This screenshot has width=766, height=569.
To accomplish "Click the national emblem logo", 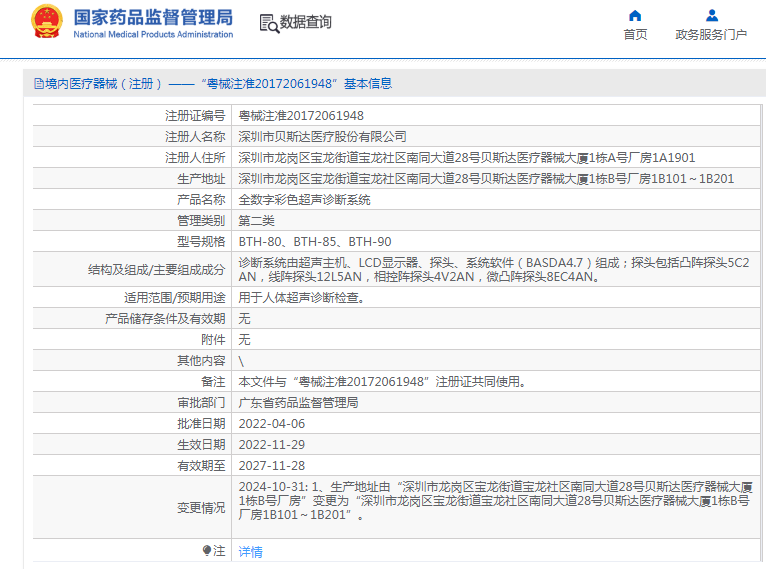I will [47, 22].
